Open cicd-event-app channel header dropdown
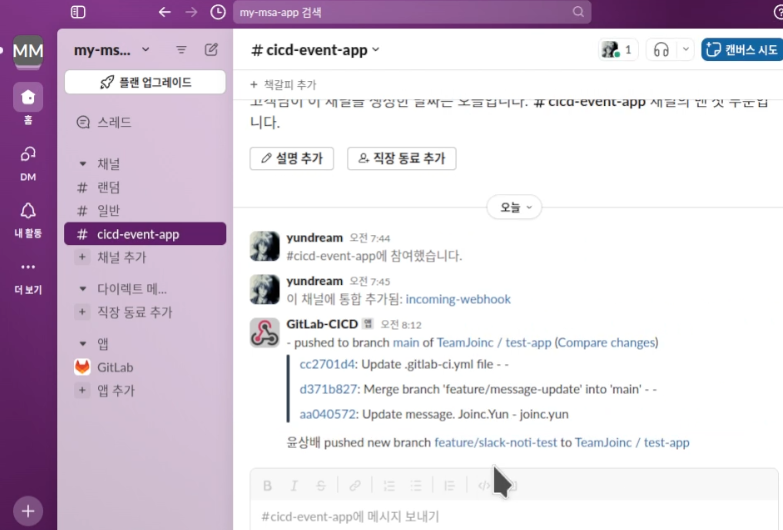 (316, 50)
